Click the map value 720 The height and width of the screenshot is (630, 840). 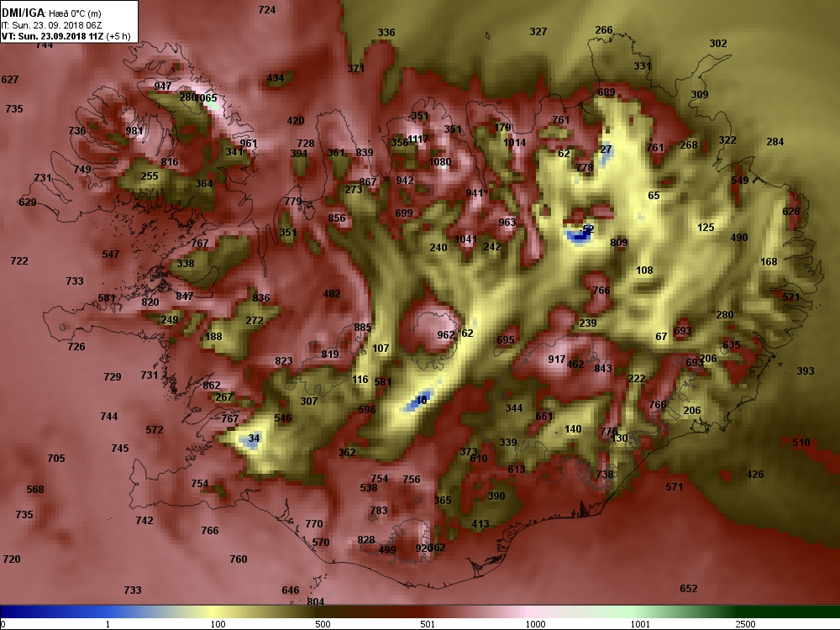(x=12, y=559)
